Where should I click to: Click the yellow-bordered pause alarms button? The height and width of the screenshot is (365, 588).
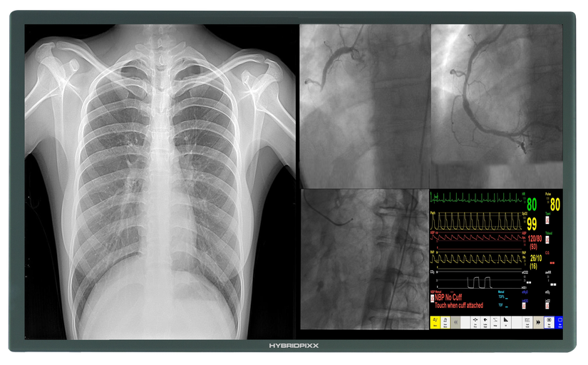point(436,322)
